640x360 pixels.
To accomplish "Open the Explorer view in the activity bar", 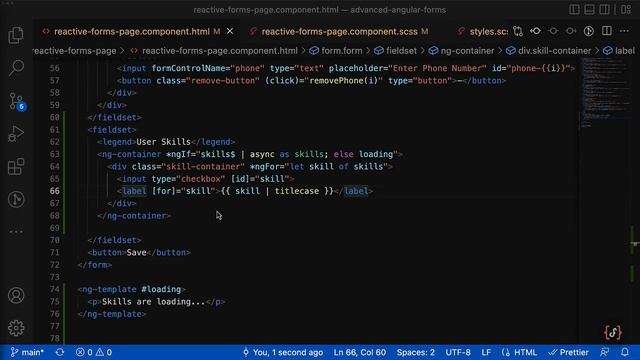I will point(16,35).
